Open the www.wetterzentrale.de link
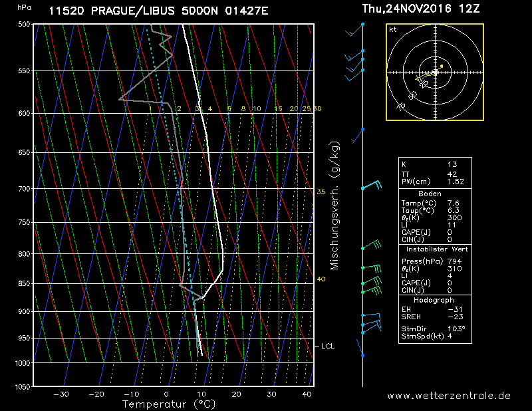 (x=449, y=395)
